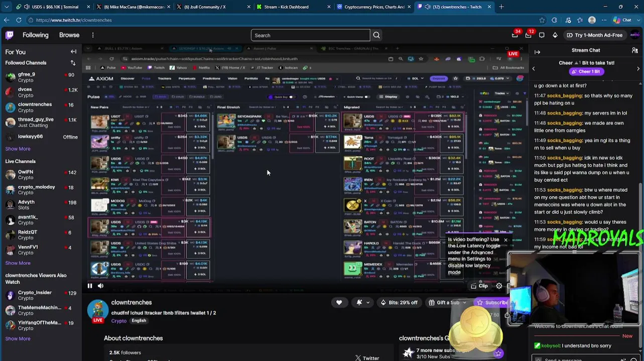Dismiss the video buffering tip
Viewport: 644px width, 361px height.
pyautogui.click(x=505, y=240)
